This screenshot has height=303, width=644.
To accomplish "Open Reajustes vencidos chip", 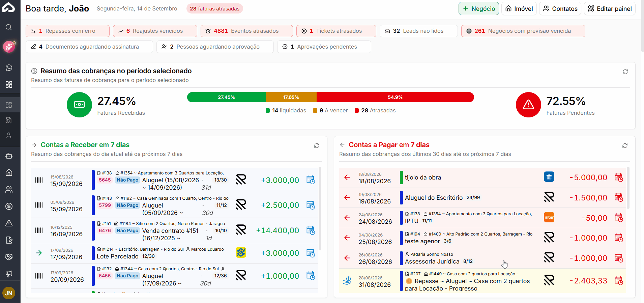I will point(155,31).
